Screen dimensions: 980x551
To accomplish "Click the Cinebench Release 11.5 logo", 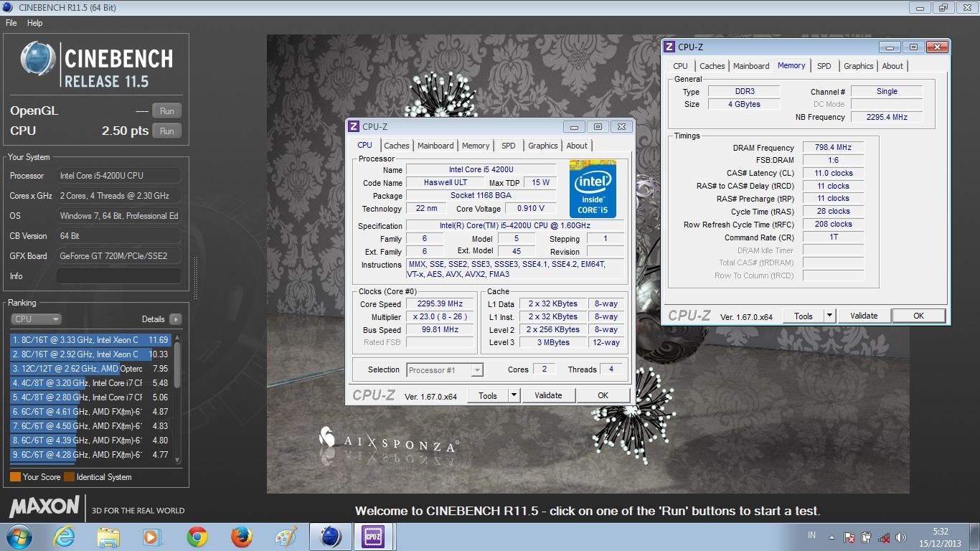I will click(x=96, y=65).
